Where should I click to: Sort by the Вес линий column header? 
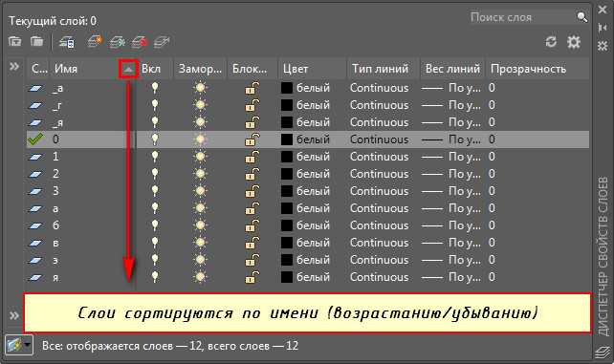pyautogui.click(x=452, y=69)
